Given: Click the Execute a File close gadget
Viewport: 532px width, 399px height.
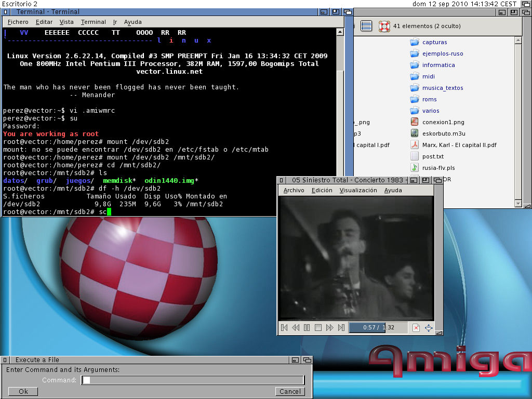Looking at the screenshot, I should 5,360.
